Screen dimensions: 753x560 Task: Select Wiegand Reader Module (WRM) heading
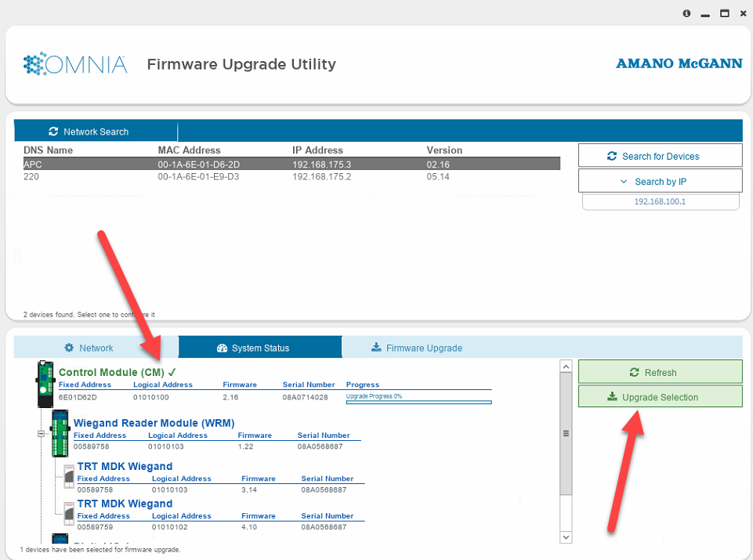tap(154, 423)
